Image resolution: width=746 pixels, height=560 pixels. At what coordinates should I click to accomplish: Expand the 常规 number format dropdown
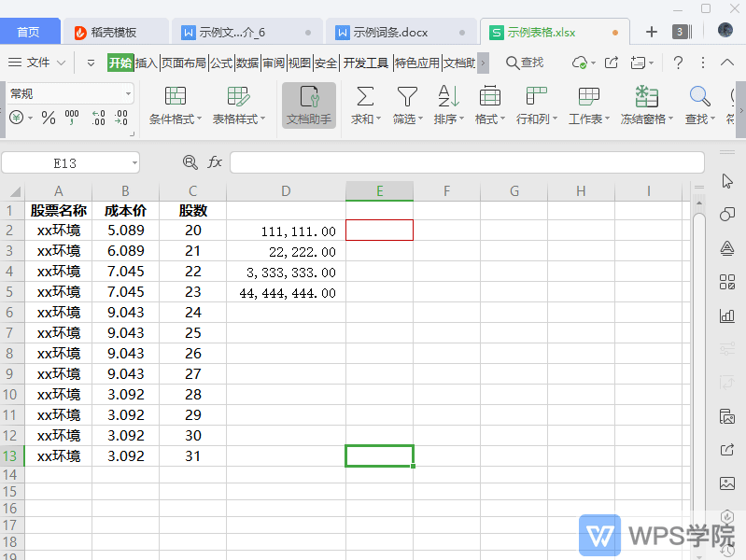click(128, 94)
